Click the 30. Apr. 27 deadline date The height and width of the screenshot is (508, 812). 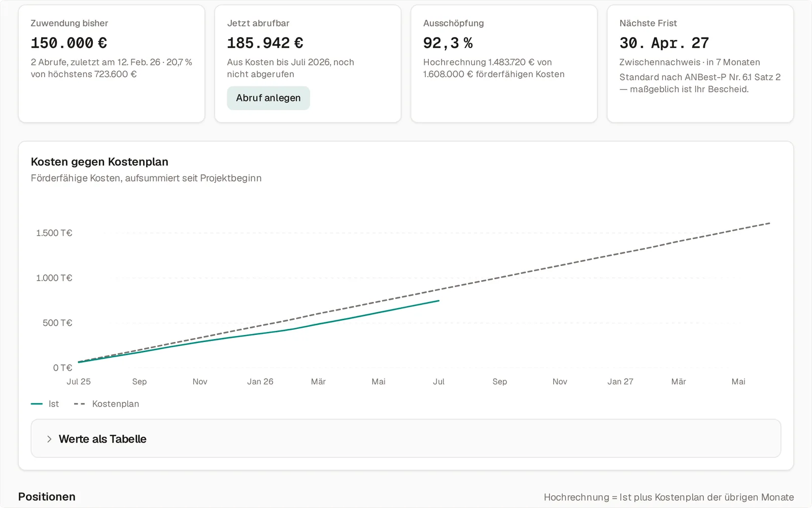(664, 43)
